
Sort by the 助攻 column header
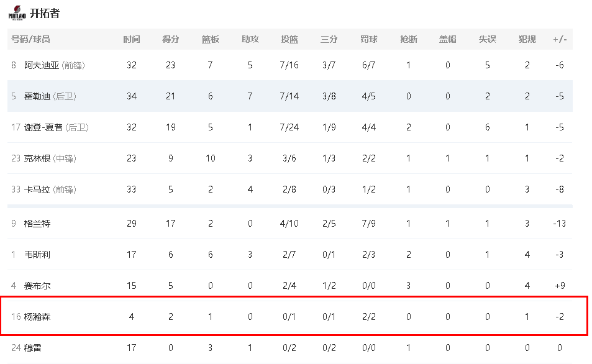coord(250,39)
